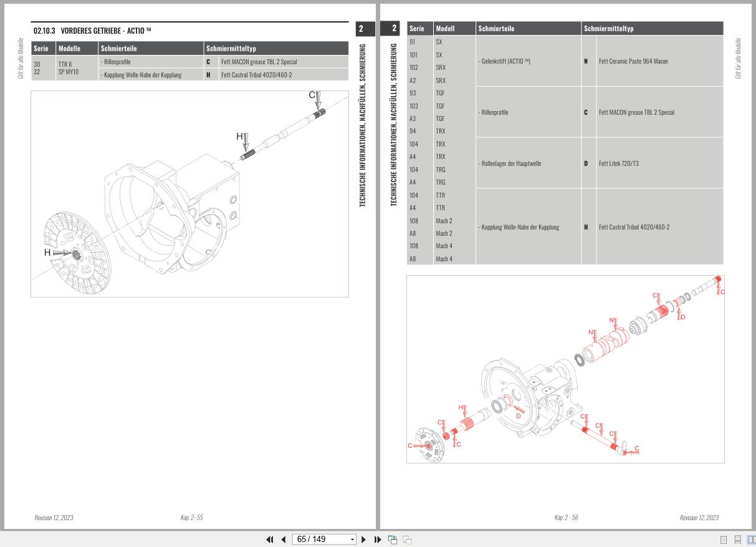Click '- Gelenkstift (ACTIO ™)' text
The height and width of the screenshot is (547, 756).
[504, 61]
